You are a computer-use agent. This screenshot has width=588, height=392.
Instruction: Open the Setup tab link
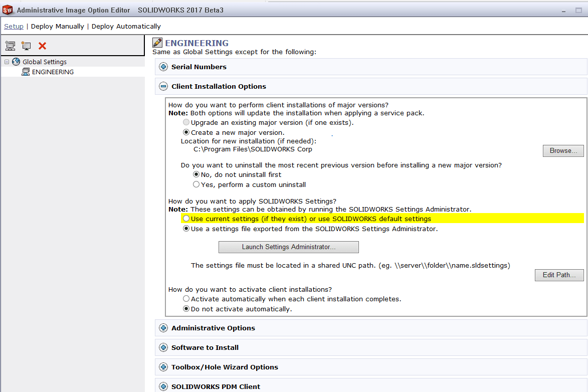[14, 26]
